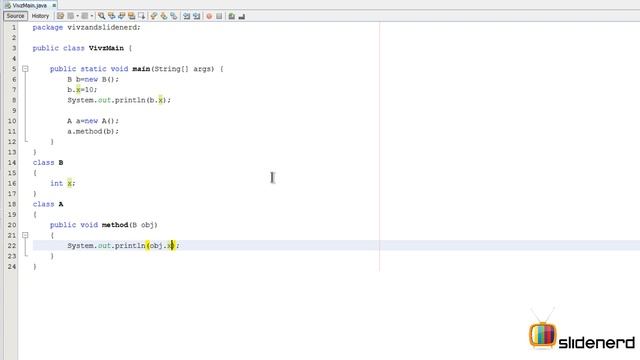Image resolution: width=640 pixels, height=360 pixels.
Task: Click Next Bookmark icon
Action: tap(164, 16)
